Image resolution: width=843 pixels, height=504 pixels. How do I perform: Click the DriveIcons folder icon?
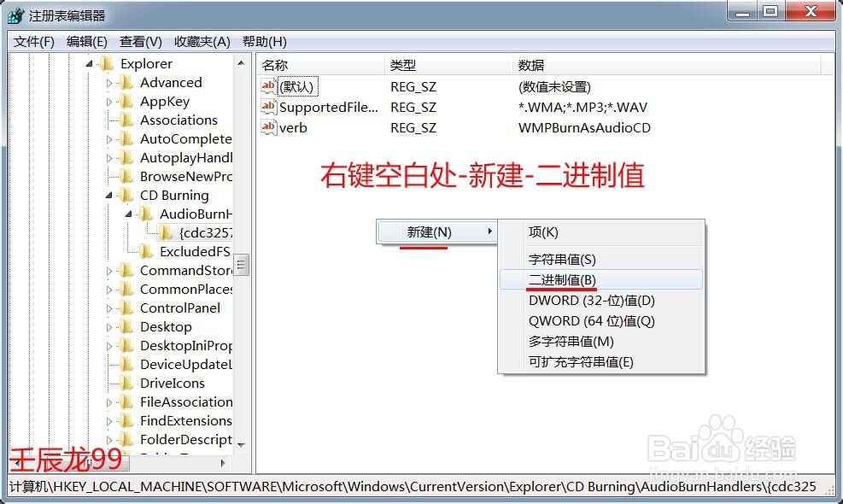(126, 384)
